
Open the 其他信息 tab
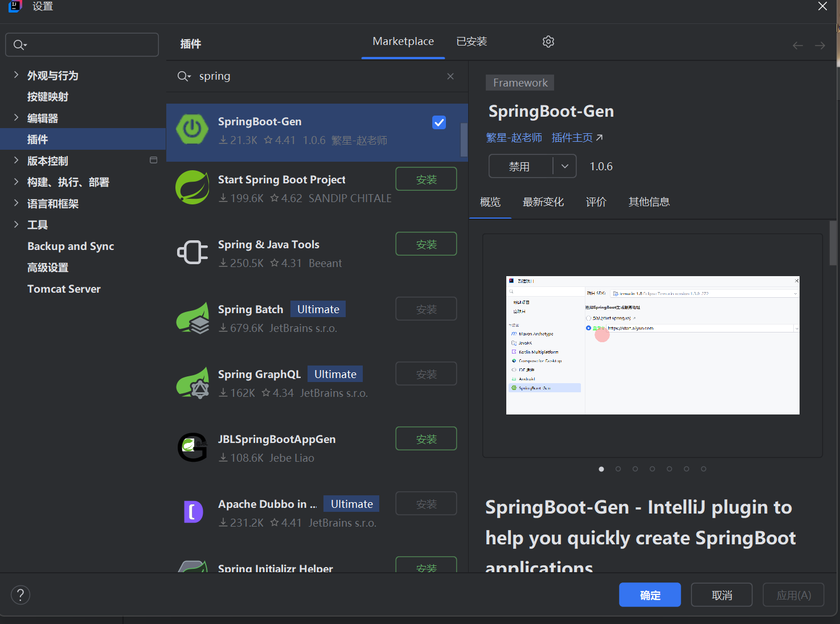pos(649,202)
